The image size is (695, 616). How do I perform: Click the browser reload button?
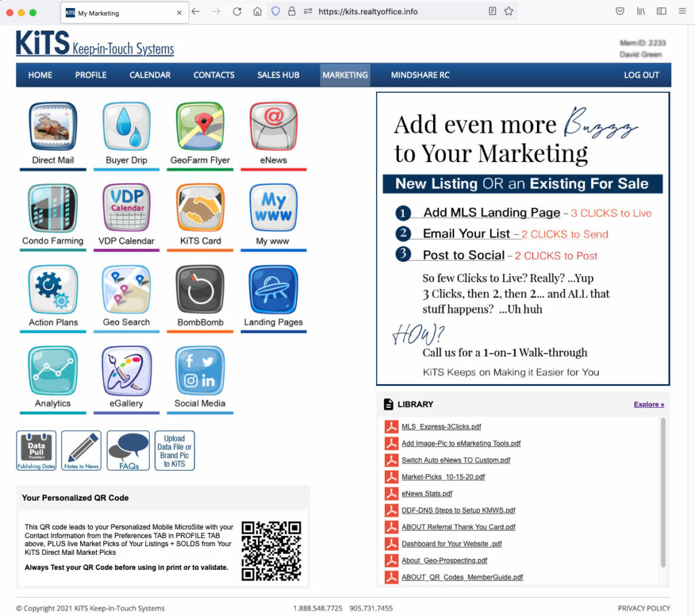pyautogui.click(x=237, y=12)
